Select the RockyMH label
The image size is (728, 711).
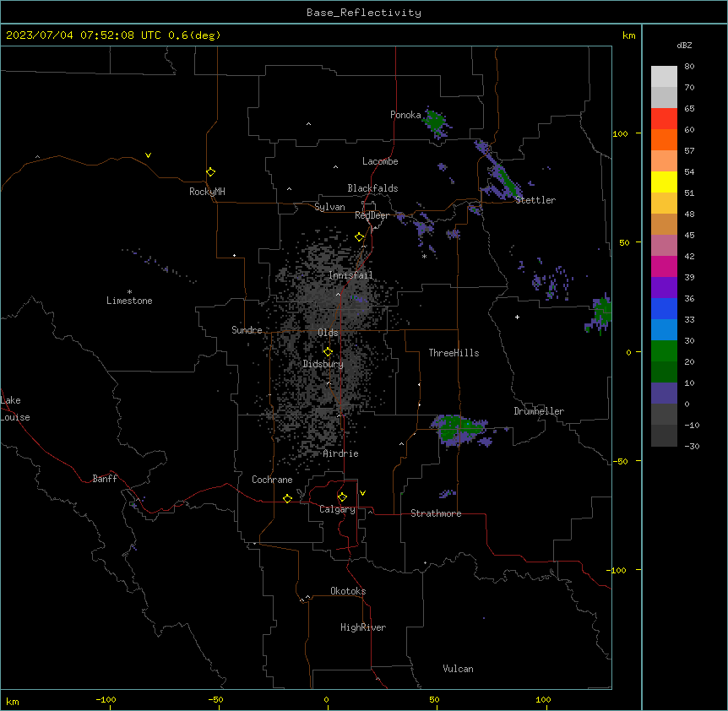(x=207, y=192)
